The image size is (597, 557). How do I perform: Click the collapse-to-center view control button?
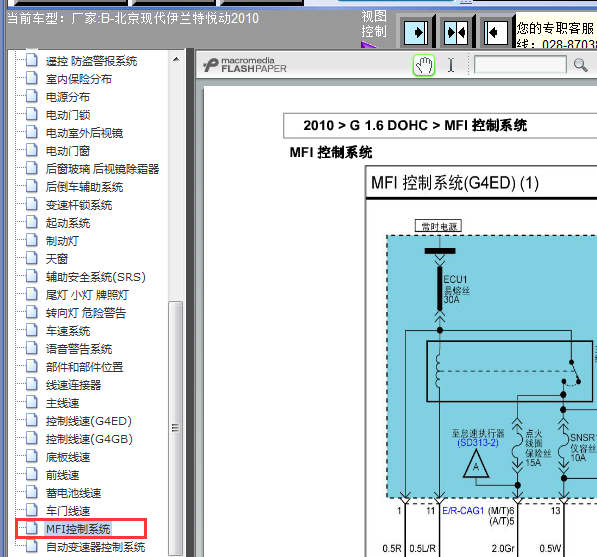point(456,32)
